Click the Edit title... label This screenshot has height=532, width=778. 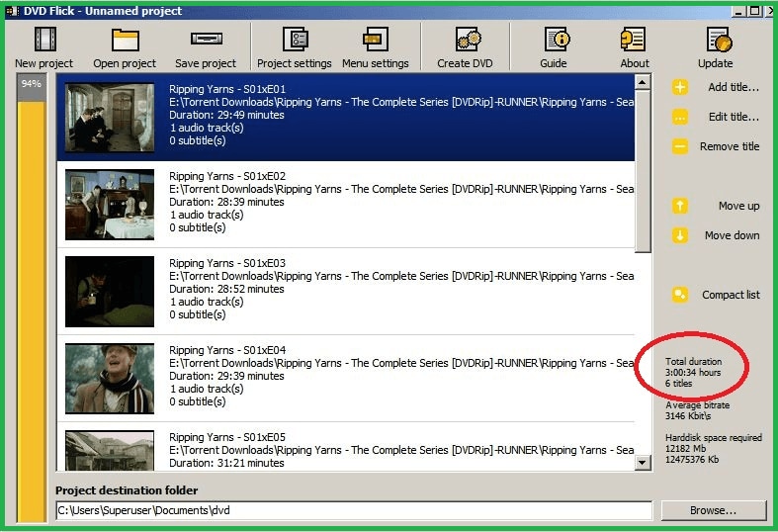[x=734, y=117]
